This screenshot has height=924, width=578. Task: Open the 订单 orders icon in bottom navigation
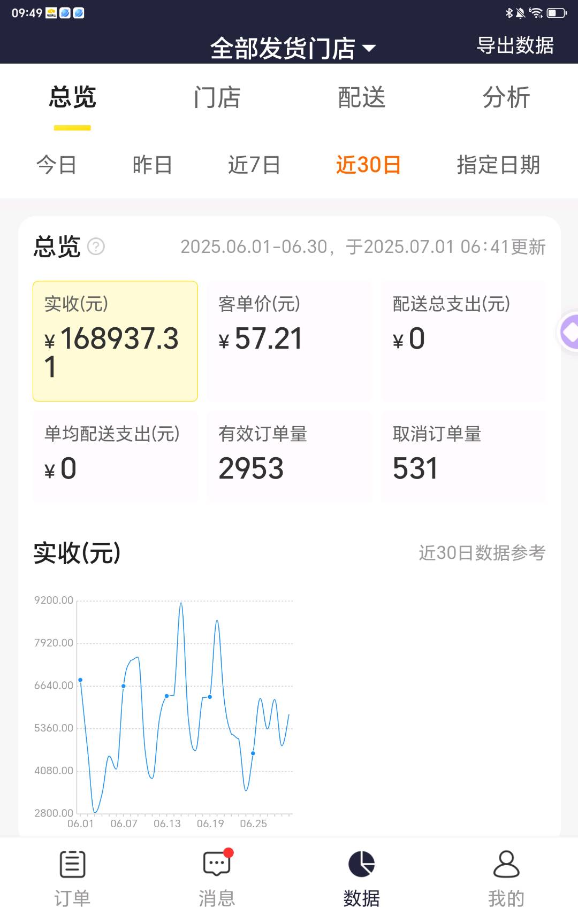coord(72,864)
